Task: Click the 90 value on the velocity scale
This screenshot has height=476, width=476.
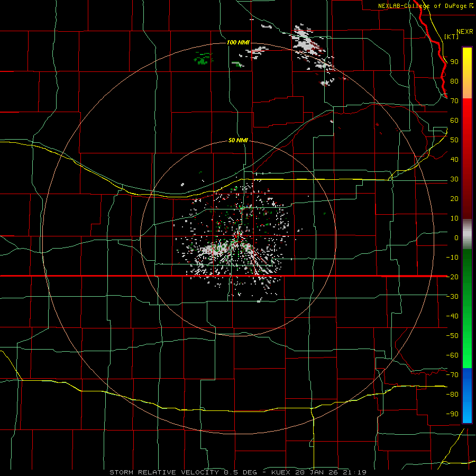Action: pos(454,62)
